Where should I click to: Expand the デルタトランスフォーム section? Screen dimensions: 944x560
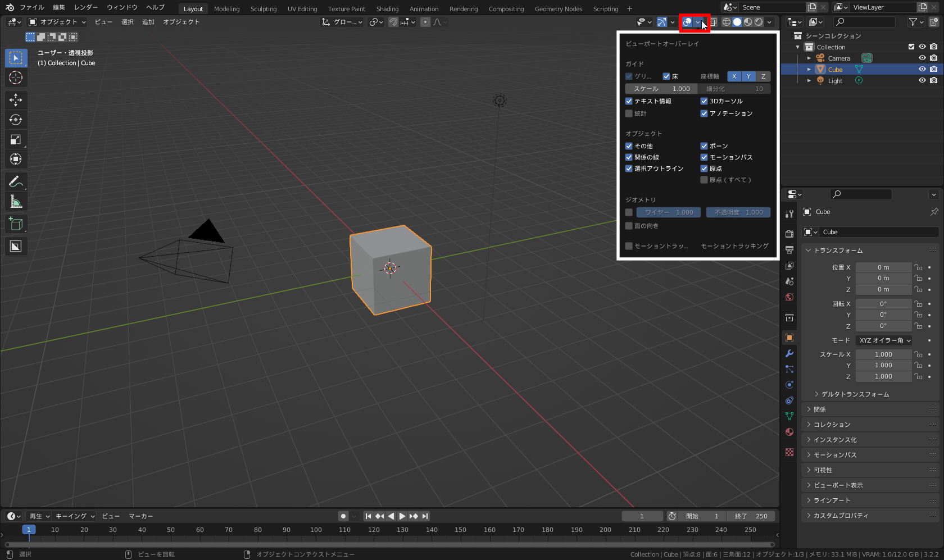pos(855,394)
